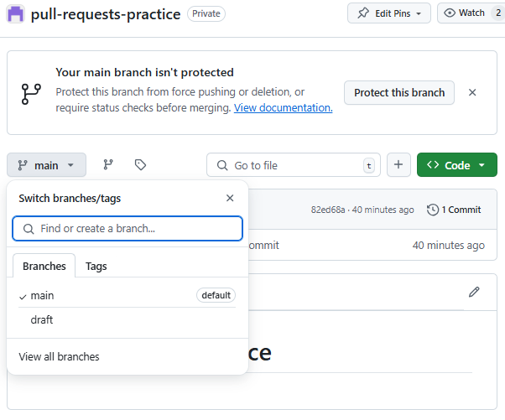Open the branches overview icon
The height and width of the screenshot is (420, 505).
(108, 165)
